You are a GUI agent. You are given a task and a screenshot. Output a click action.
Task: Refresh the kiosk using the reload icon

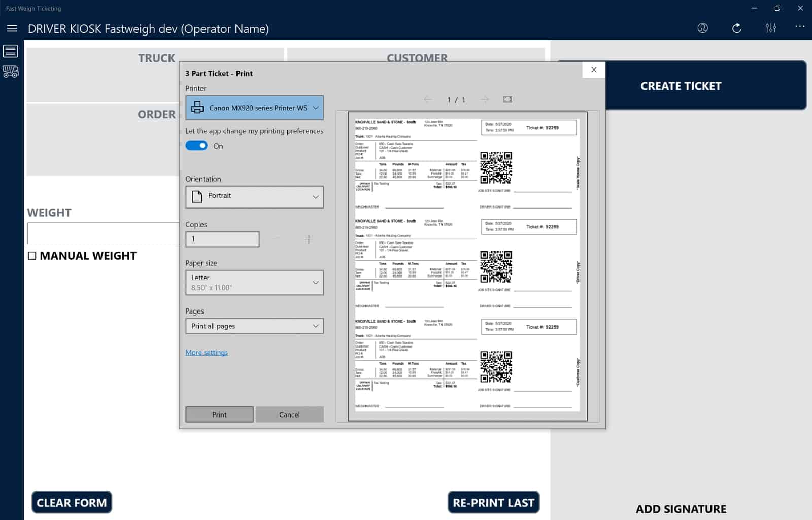coord(736,28)
